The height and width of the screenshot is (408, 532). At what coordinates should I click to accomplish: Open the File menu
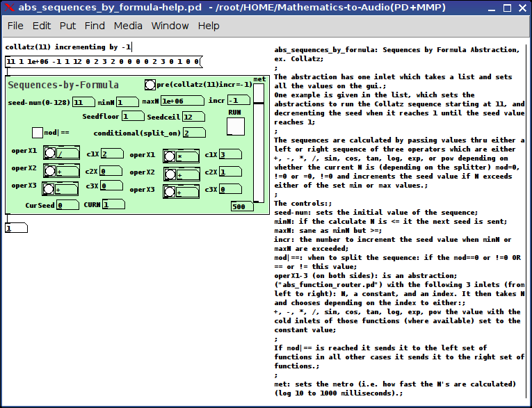[15, 26]
